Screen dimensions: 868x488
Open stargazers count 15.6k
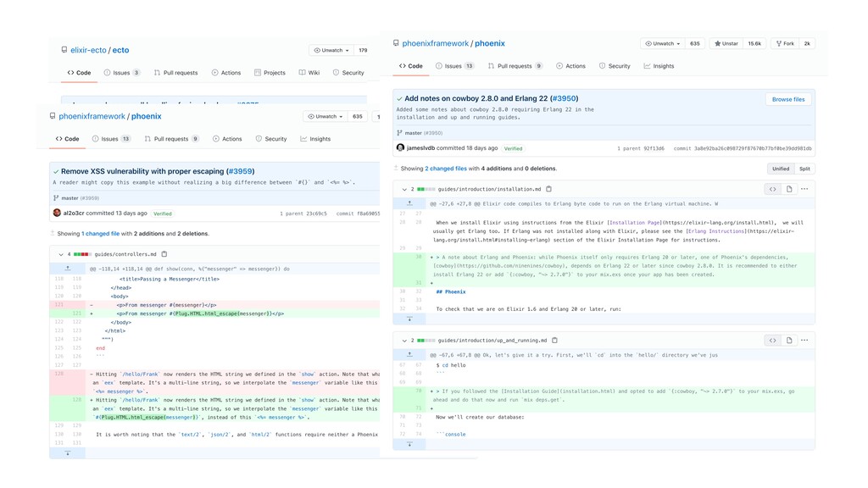754,44
